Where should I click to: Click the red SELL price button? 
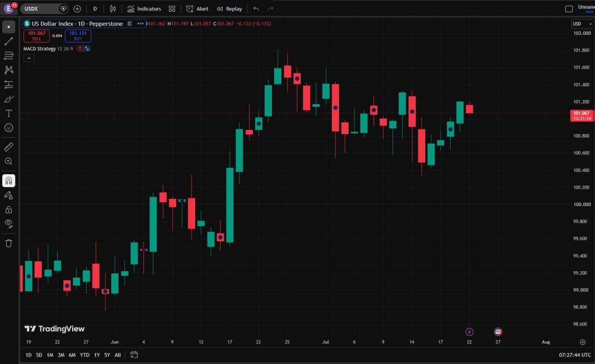[37, 35]
